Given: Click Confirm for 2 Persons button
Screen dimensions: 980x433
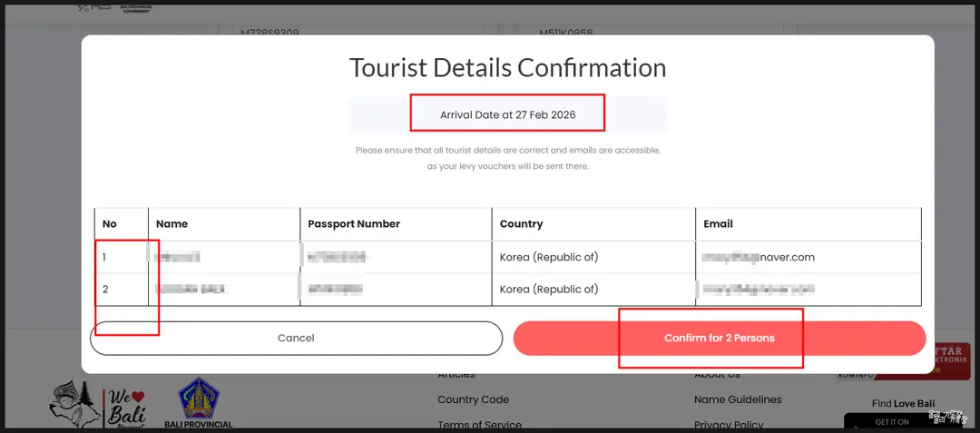Looking at the screenshot, I should coord(720,338).
